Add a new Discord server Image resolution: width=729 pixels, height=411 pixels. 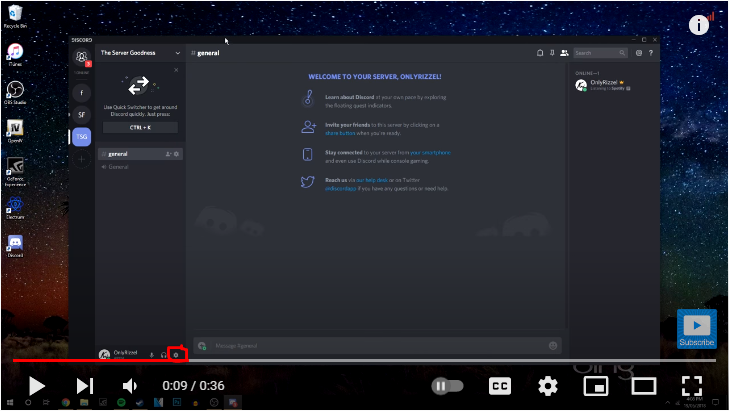tap(81, 159)
